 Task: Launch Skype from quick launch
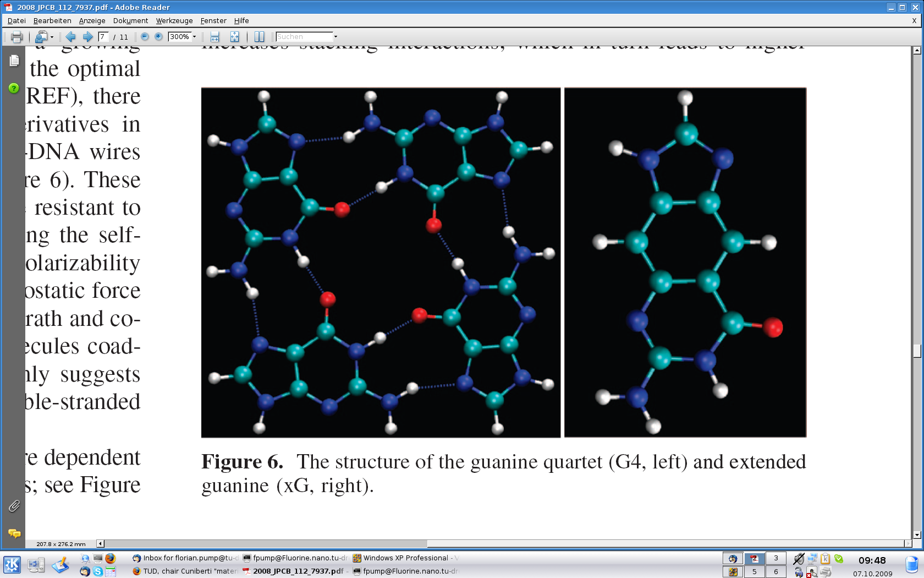click(97, 571)
